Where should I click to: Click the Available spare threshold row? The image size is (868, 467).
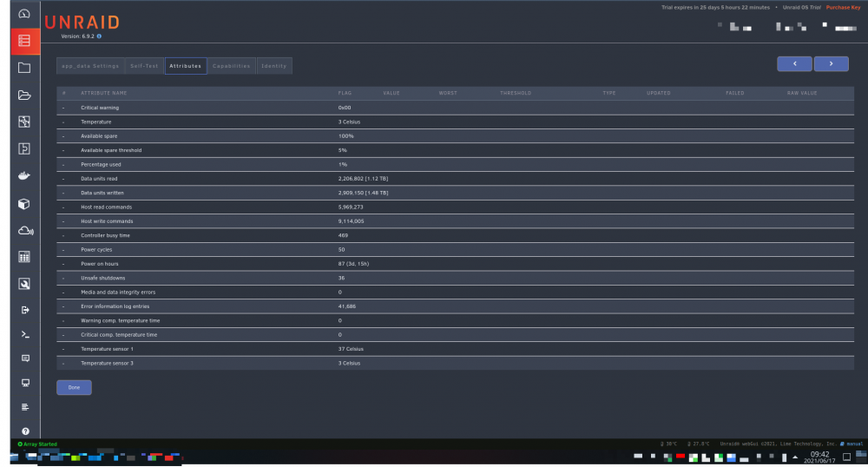tap(455, 150)
